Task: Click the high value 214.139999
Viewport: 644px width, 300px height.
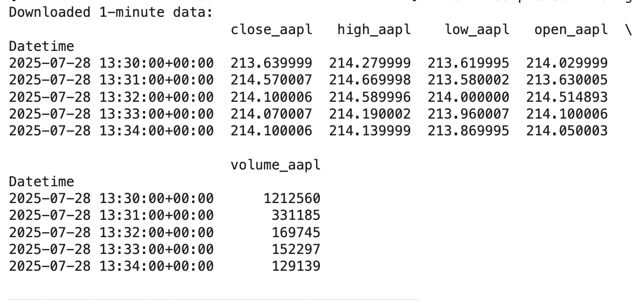Action: [370, 131]
